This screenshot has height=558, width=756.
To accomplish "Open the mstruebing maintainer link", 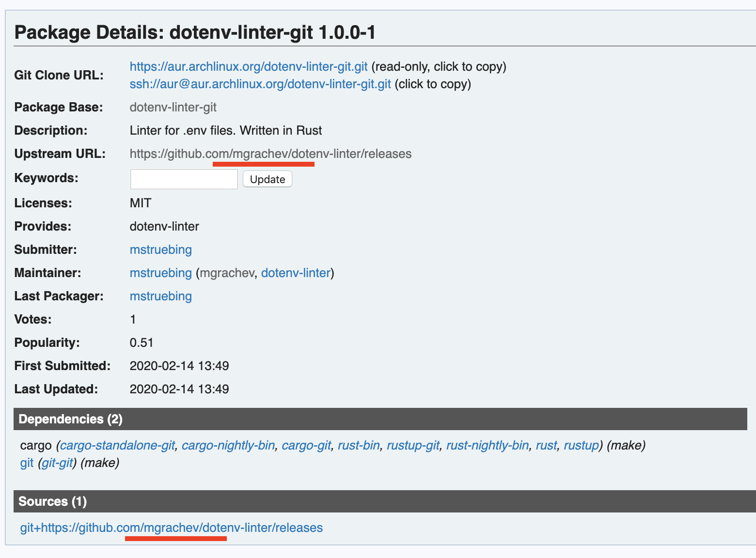I will point(160,273).
